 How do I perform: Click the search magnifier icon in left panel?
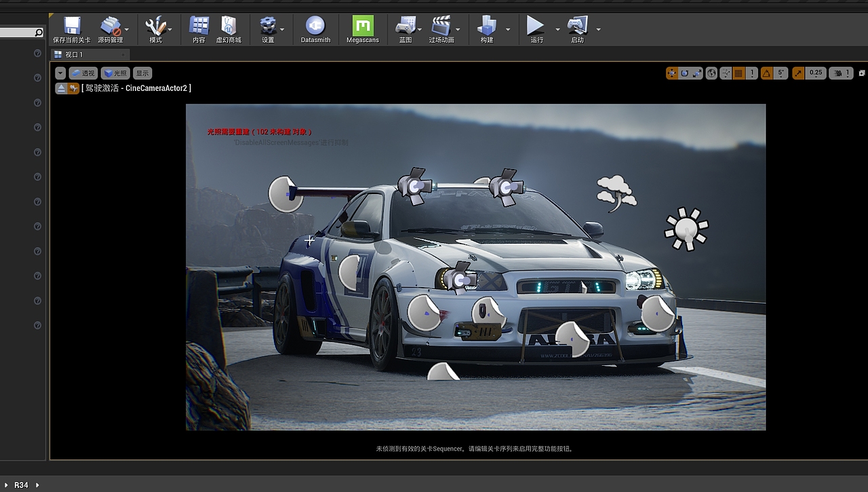[x=39, y=33]
